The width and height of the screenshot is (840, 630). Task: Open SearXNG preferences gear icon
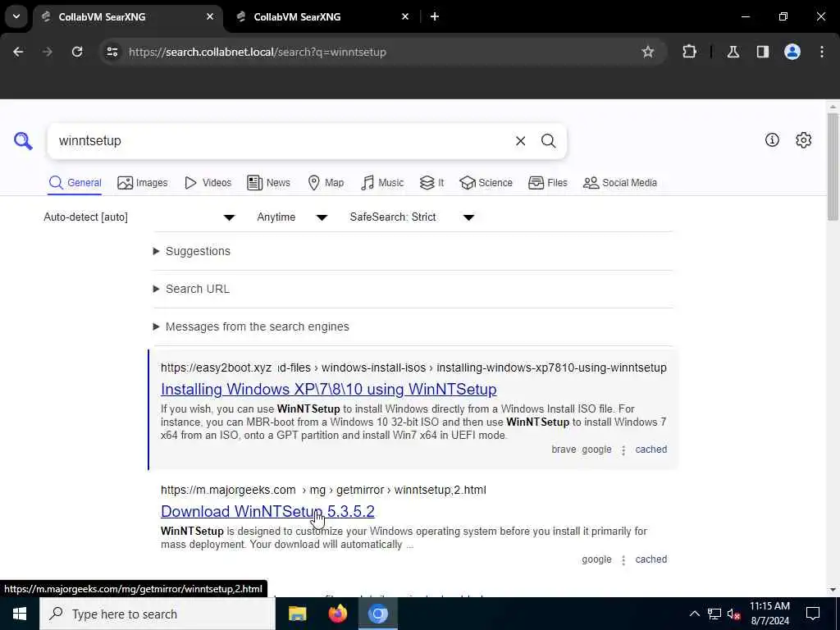point(804,139)
